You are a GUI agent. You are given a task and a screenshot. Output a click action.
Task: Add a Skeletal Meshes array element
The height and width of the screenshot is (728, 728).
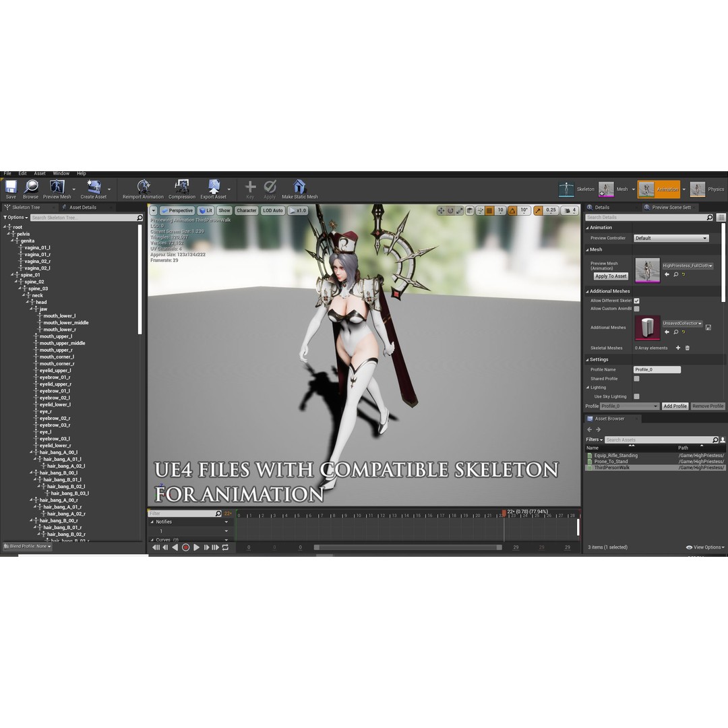coord(678,348)
